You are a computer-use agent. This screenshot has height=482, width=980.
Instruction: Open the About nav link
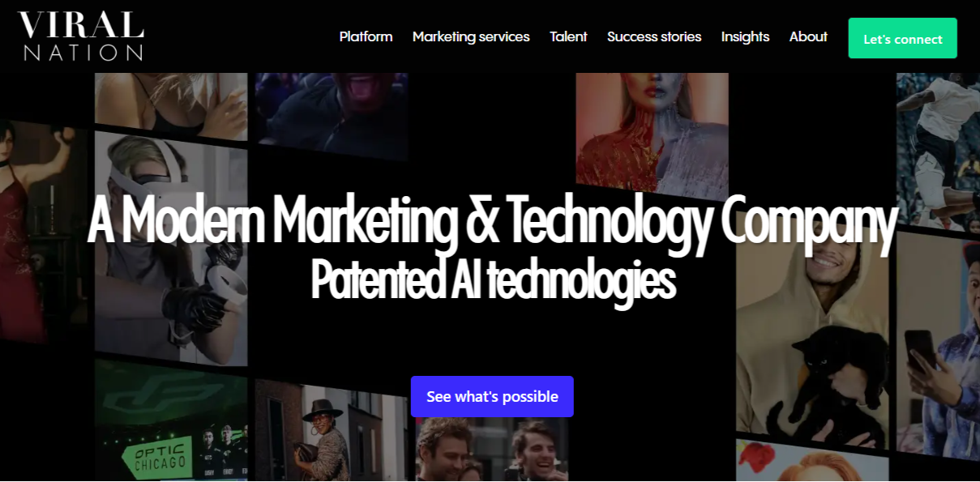pyautogui.click(x=808, y=36)
